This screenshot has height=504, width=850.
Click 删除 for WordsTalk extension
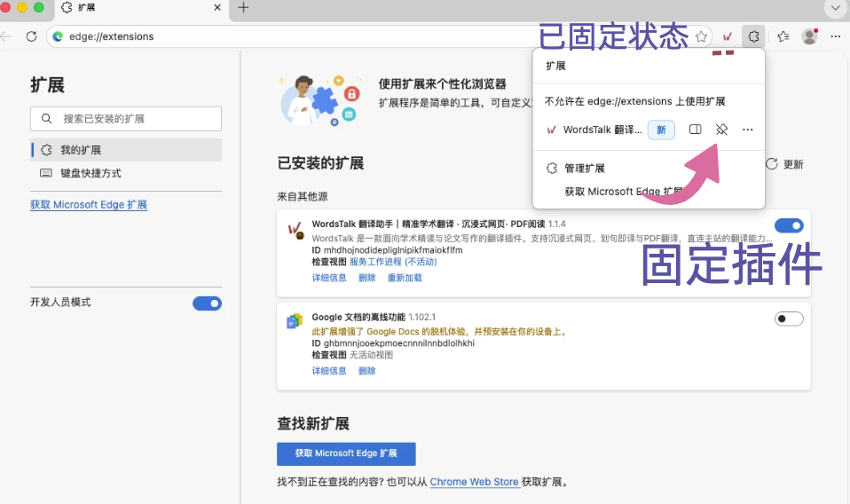(x=367, y=278)
